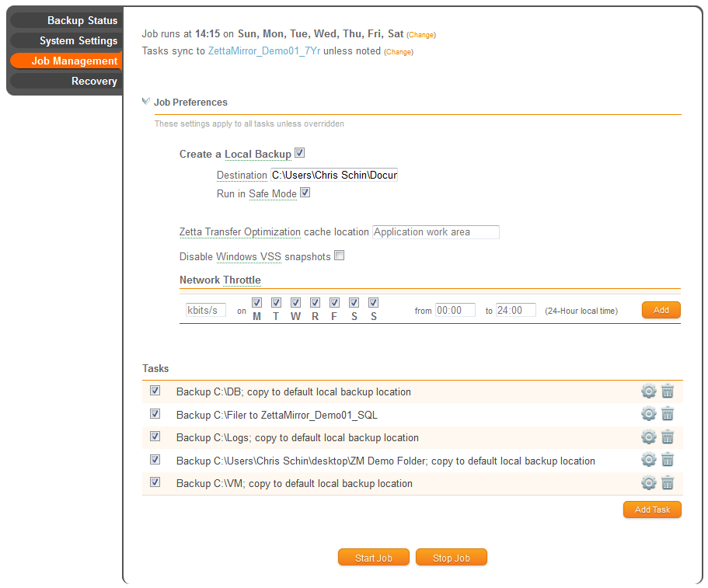The height and width of the screenshot is (588, 708).
Task: Click the Zetta Transfer Optimization help label
Action: [x=240, y=232]
